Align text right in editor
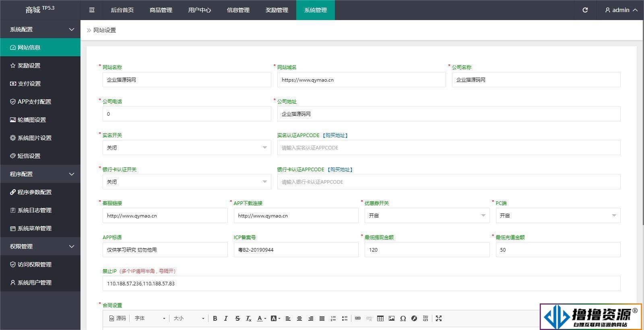This screenshot has height=330, width=644. pos(311,318)
